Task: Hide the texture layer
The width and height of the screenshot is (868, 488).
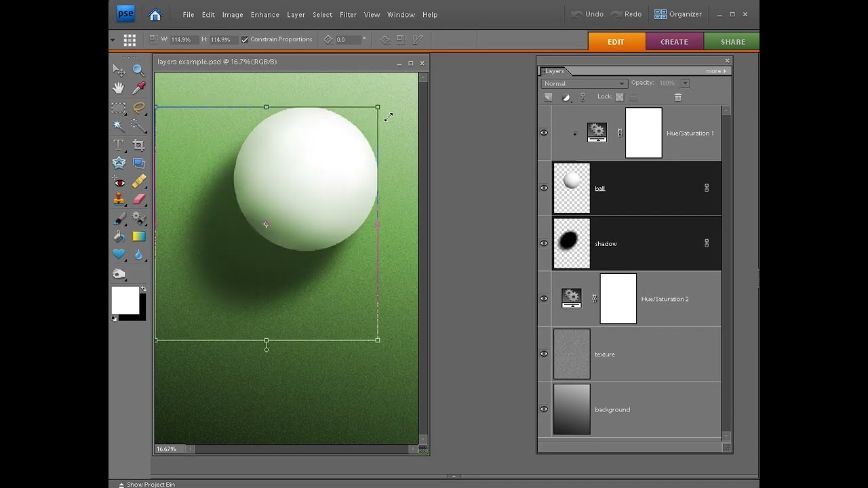Action: click(x=544, y=354)
